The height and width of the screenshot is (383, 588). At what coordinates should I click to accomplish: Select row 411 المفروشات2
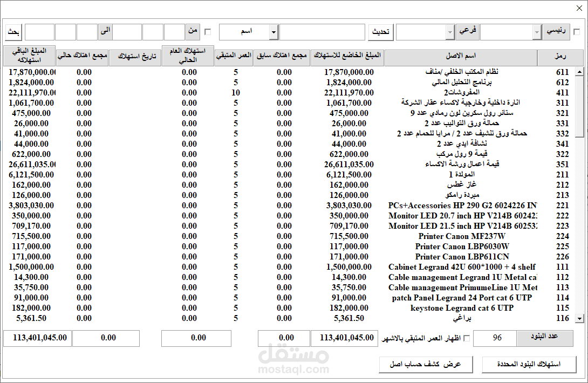(x=289, y=93)
